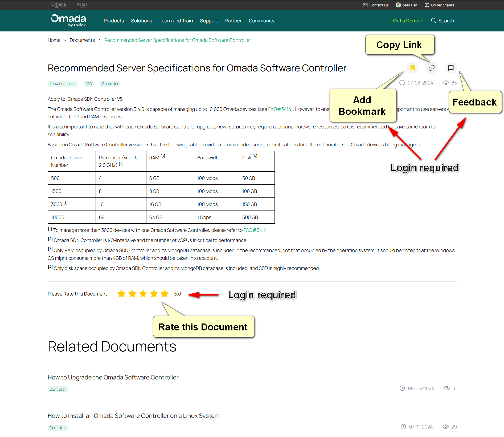Click the '1500' device number cell

point(72,191)
